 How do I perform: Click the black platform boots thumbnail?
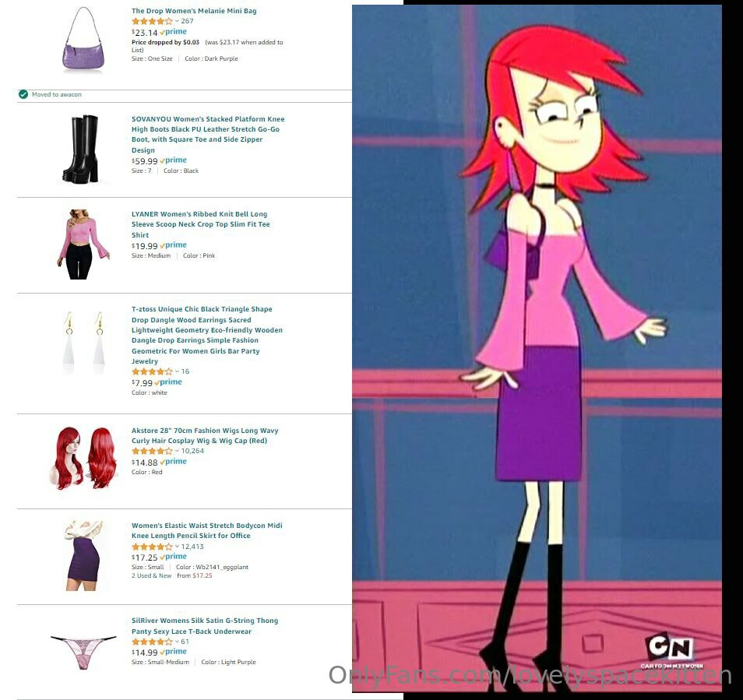[x=81, y=149]
